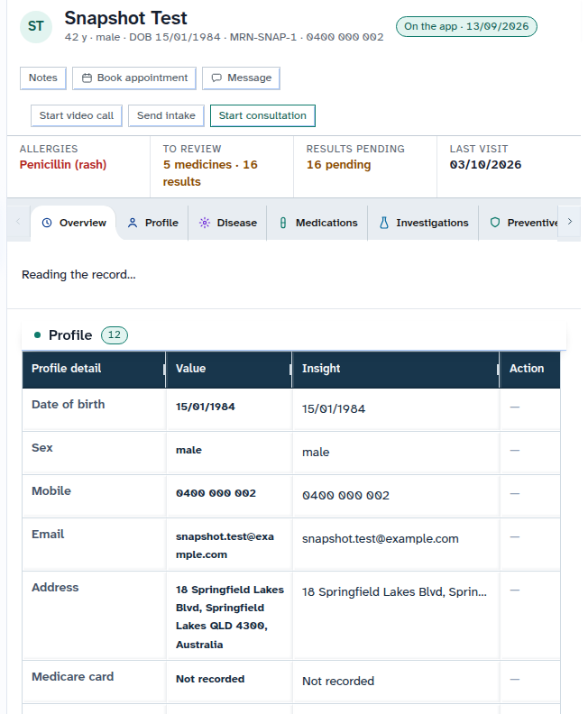
Task: Click the shield icon on Preventive tab
Action: click(x=495, y=223)
